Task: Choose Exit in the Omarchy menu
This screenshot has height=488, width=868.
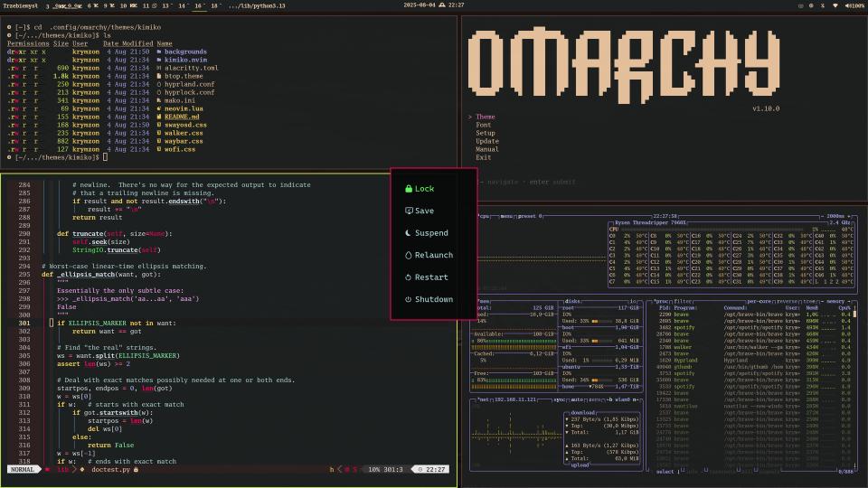Action: click(x=483, y=157)
